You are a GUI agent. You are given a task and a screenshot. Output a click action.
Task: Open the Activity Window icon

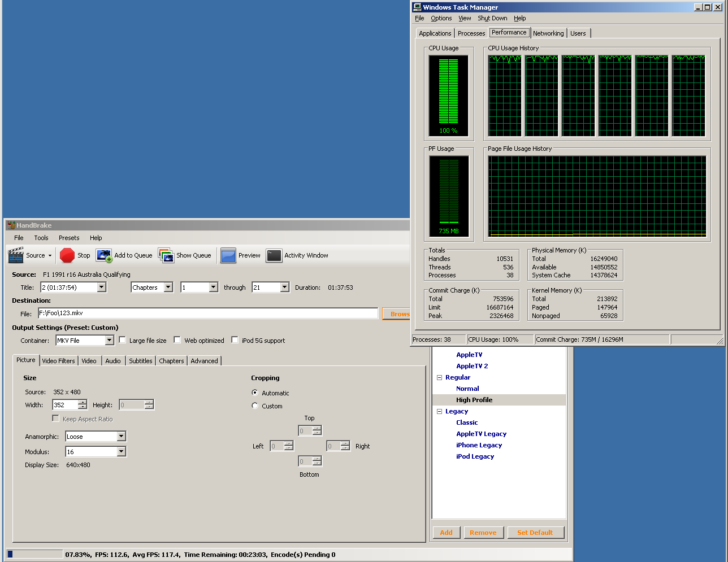pyautogui.click(x=274, y=256)
